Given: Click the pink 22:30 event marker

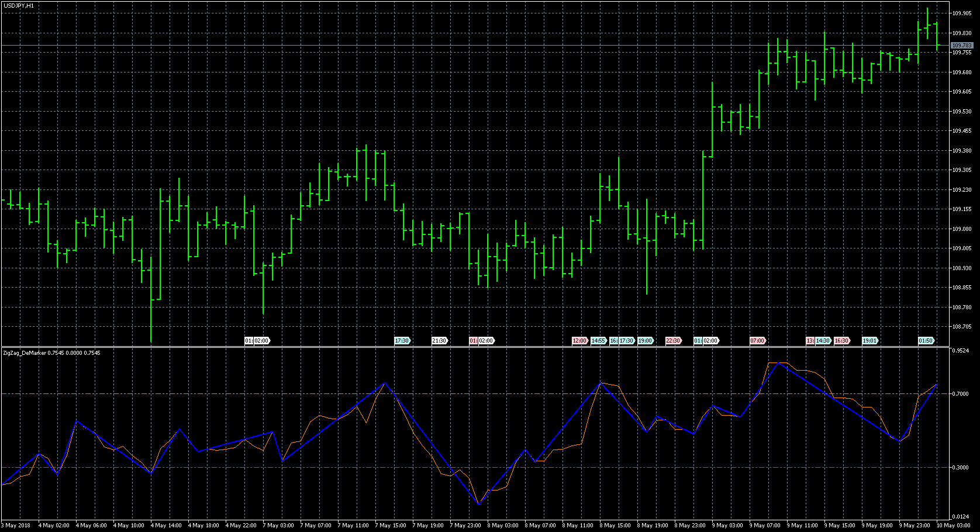Looking at the screenshot, I should (x=673, y=341).
